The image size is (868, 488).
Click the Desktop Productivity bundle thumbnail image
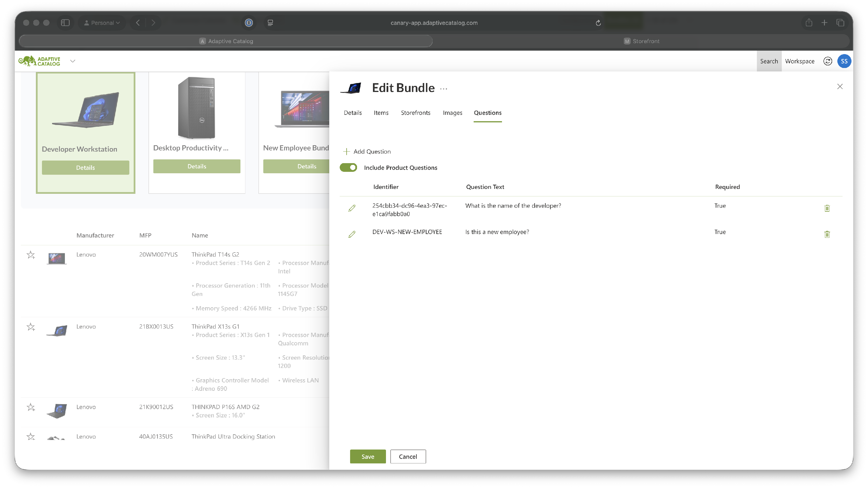tap(196, 108)
